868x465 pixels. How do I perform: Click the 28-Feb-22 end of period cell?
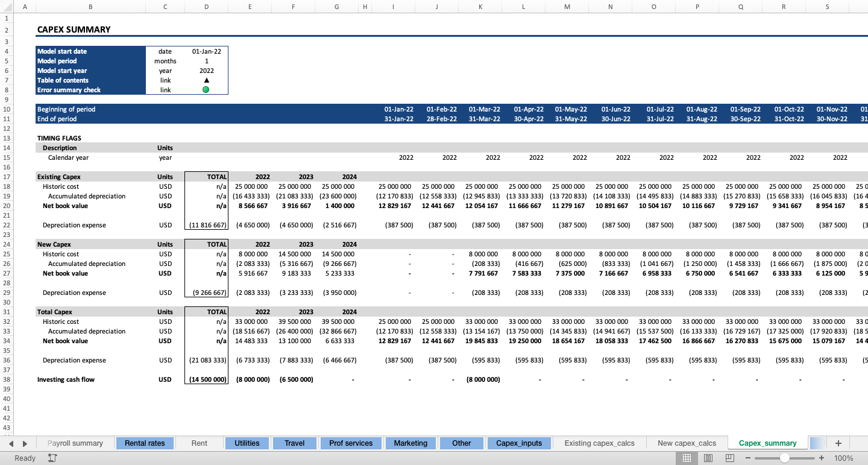coord(442,119)
